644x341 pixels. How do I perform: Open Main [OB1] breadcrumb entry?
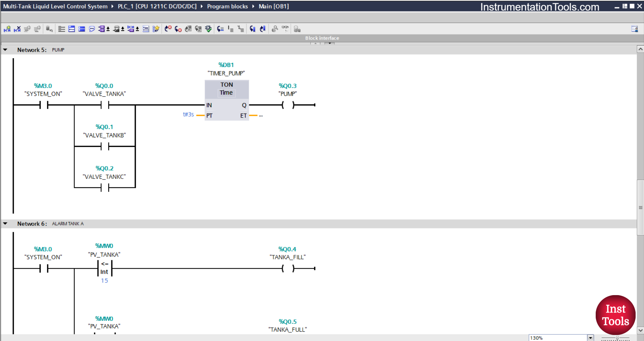(274, 6)
